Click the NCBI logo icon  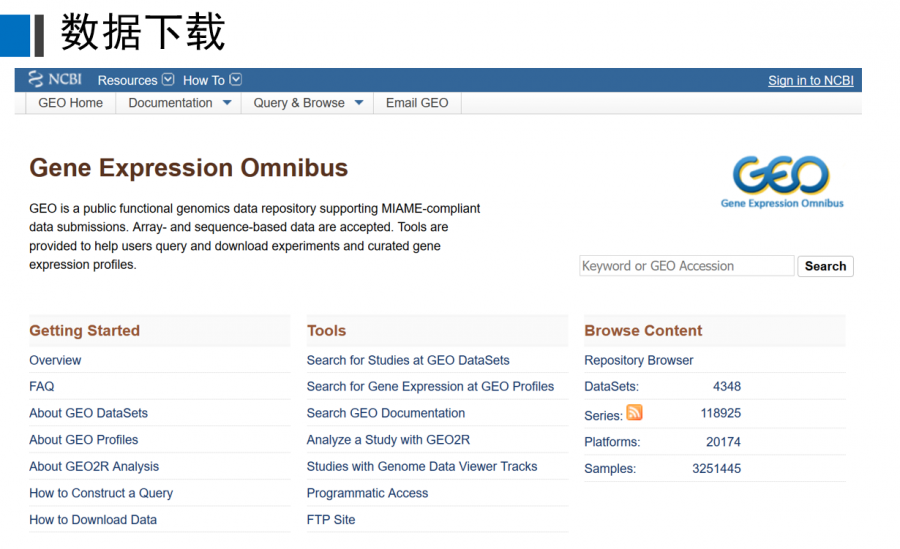coord(55,80)
